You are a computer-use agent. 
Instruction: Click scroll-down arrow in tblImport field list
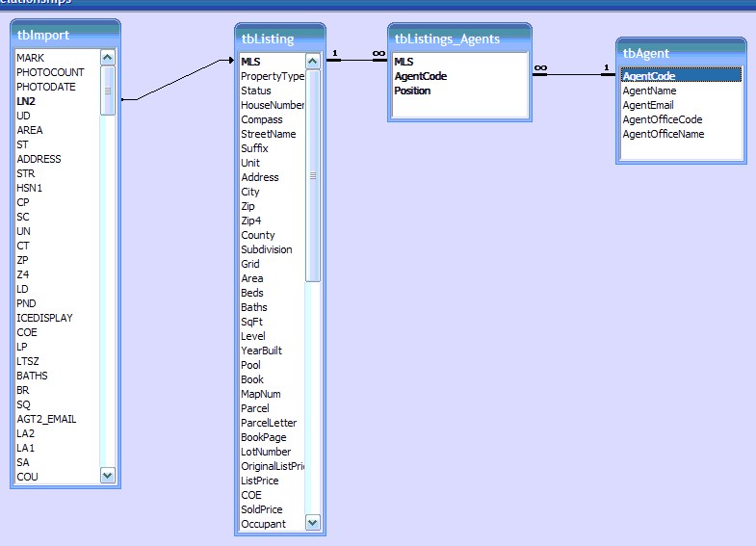tap(108, 476)
